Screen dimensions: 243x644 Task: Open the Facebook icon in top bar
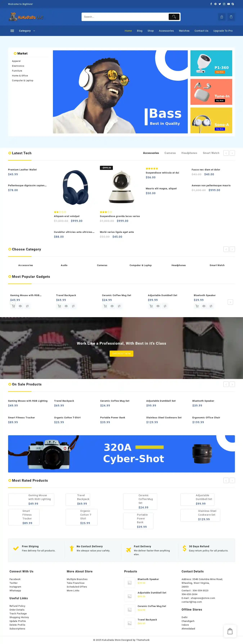(x=211, y=4)
